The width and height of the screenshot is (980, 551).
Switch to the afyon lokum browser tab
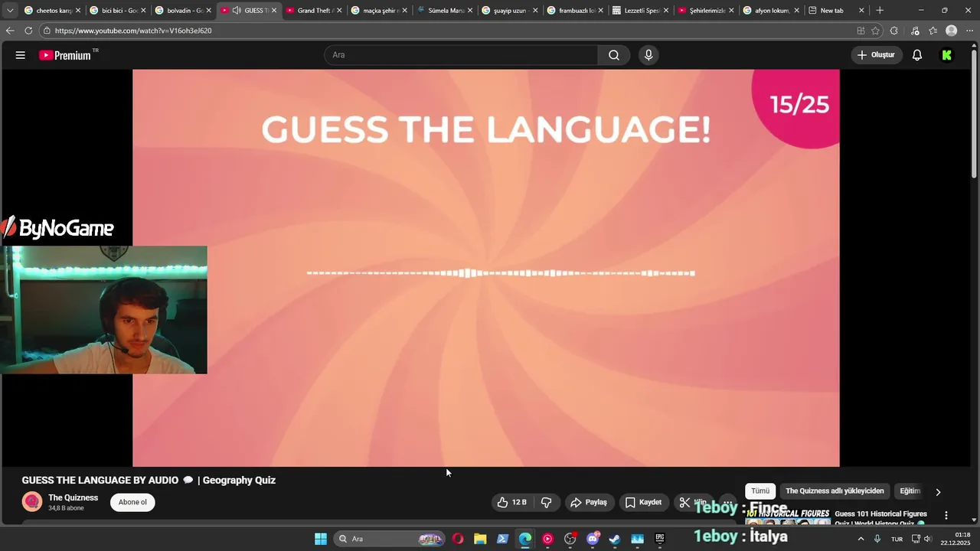(771, 11)
